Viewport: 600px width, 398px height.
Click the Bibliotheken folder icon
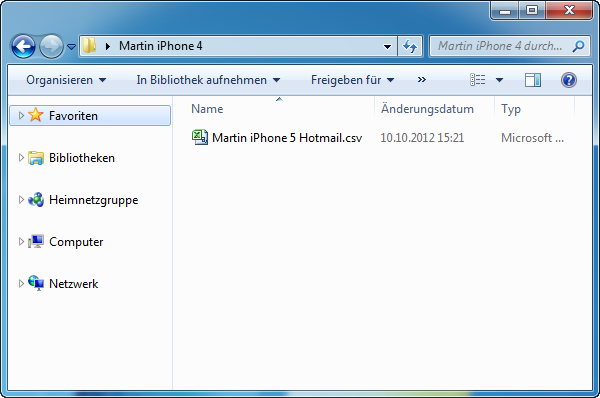(x=36, y=158)
